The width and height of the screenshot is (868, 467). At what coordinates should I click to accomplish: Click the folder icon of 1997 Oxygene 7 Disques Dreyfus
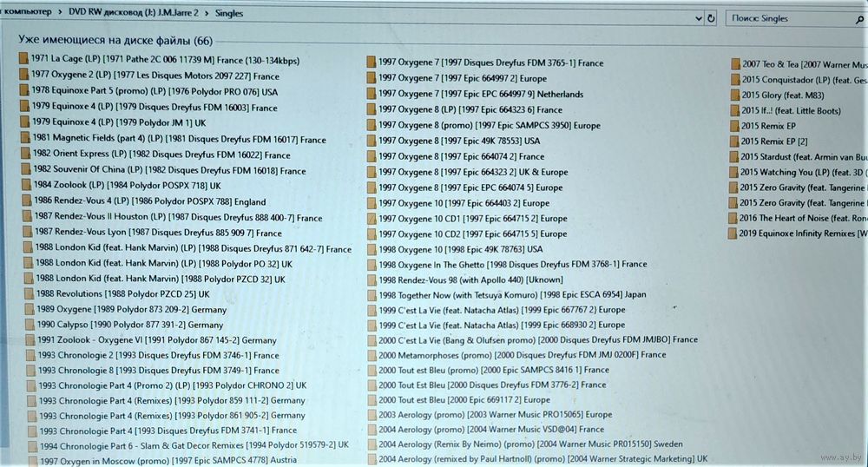pyautogui.click(x=372, y=62)
